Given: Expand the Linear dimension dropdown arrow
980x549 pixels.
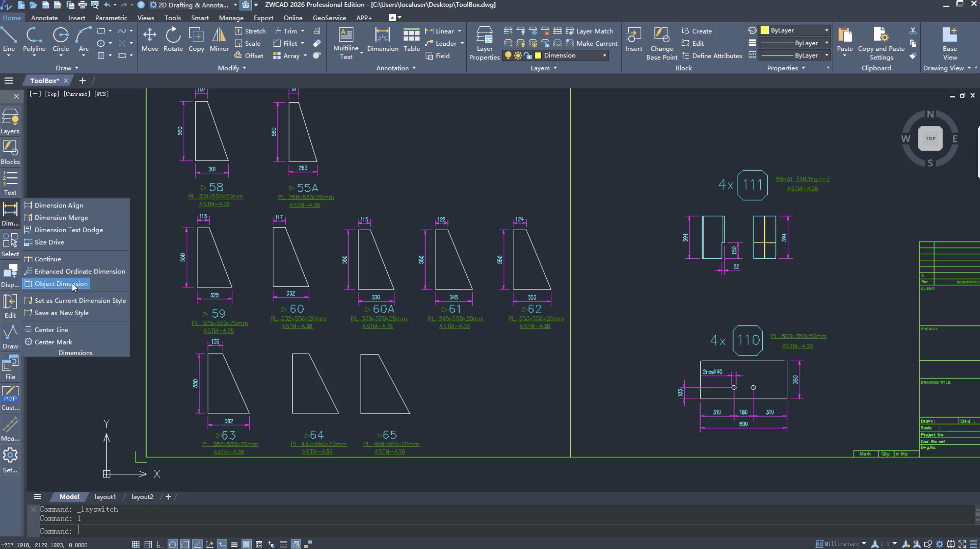Looking at the screenshot, I should [459, 31].
